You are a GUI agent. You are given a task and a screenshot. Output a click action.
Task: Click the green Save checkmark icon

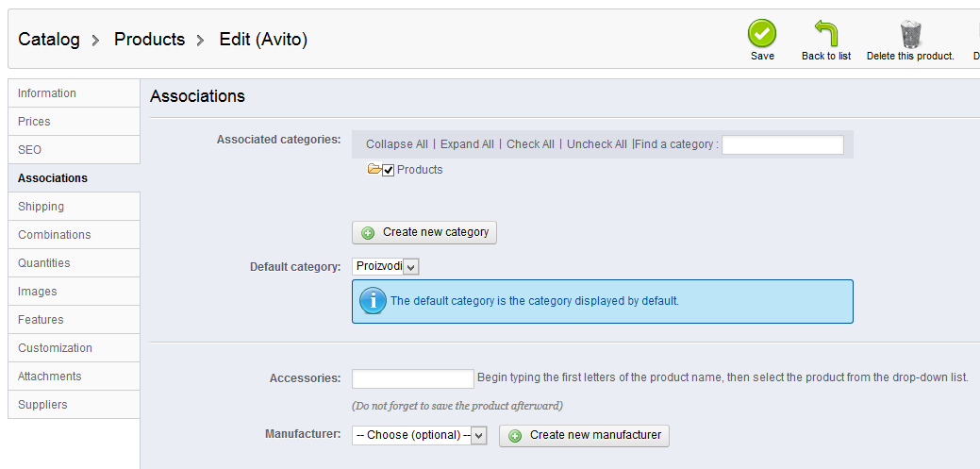click(x=762, y=34)
